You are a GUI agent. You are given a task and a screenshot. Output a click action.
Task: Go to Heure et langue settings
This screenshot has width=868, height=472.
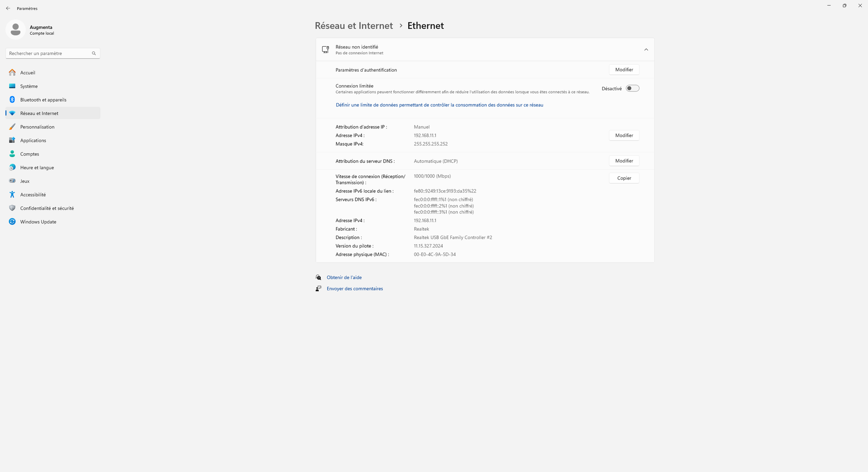pyautogui.click(x=37, y=167)
